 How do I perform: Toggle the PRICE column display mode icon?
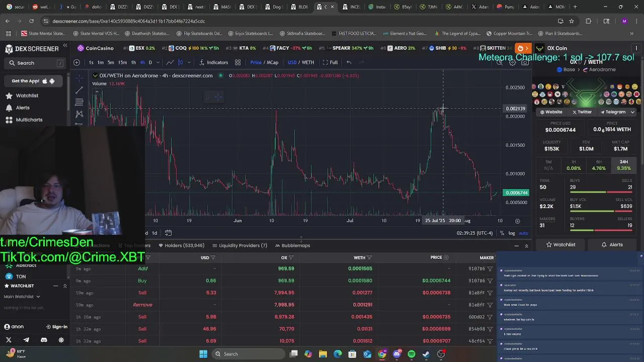446,257
